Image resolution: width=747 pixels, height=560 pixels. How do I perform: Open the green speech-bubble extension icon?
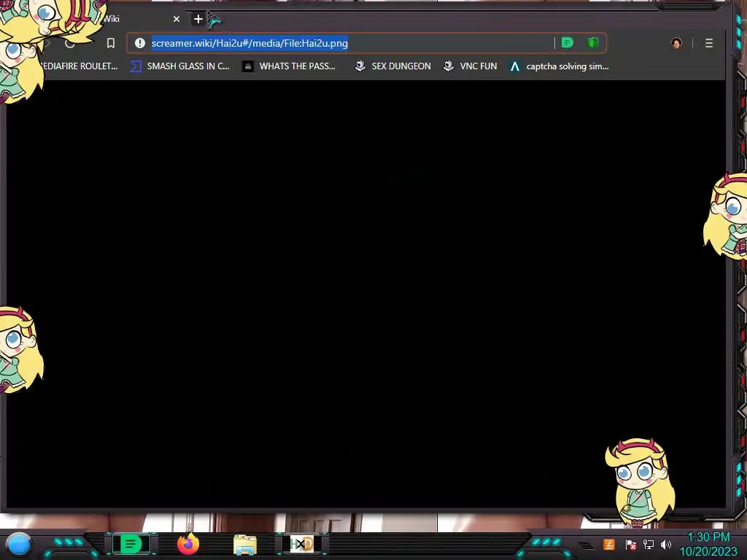[x=567, y=43]
